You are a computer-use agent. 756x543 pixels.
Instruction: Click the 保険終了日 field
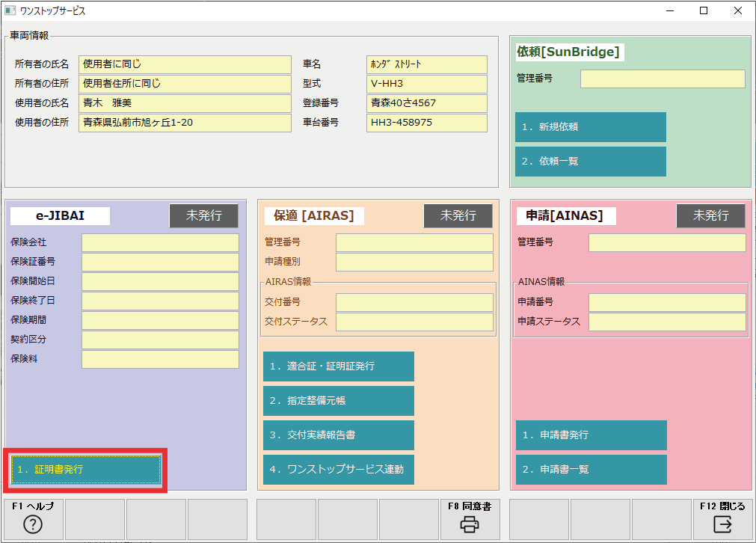[x=160, y=301]
